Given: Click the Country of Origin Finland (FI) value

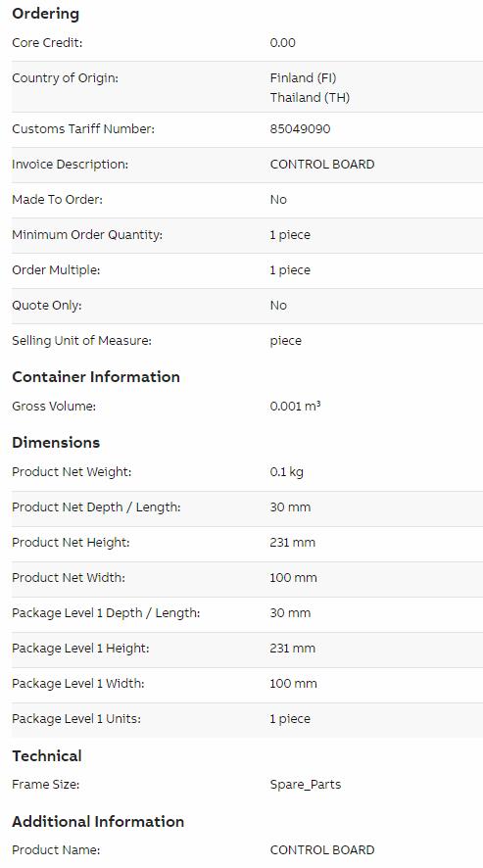Looking at the screenshot, I should [x=303, y=78].
